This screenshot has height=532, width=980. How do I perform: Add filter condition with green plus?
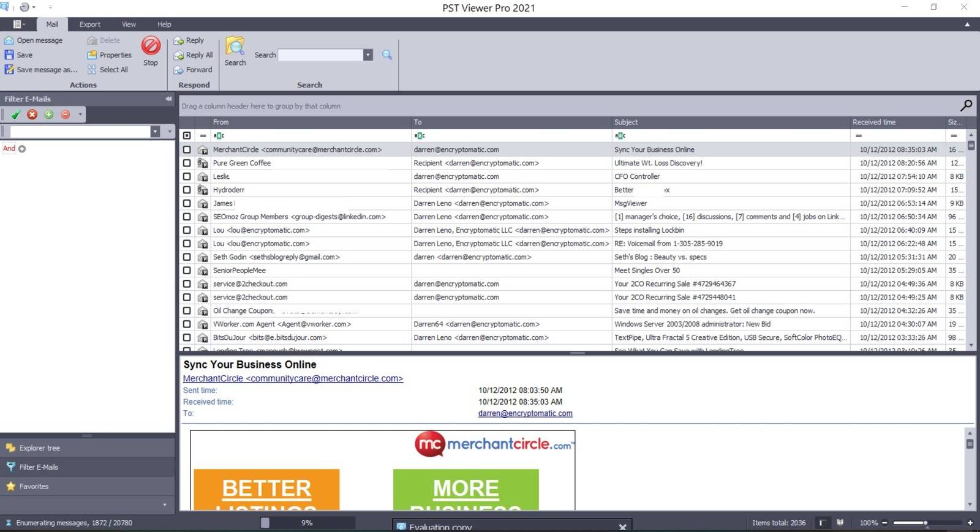pyautogui.click(x=49, y=114)
